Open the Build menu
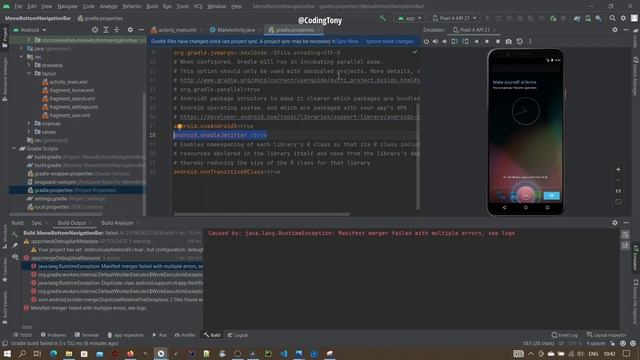 [152, 6]
